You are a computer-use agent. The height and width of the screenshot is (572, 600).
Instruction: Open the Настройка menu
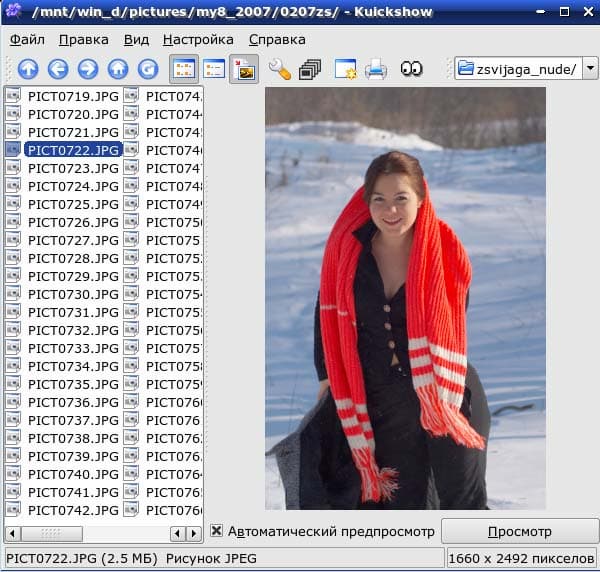coord(198,39)
